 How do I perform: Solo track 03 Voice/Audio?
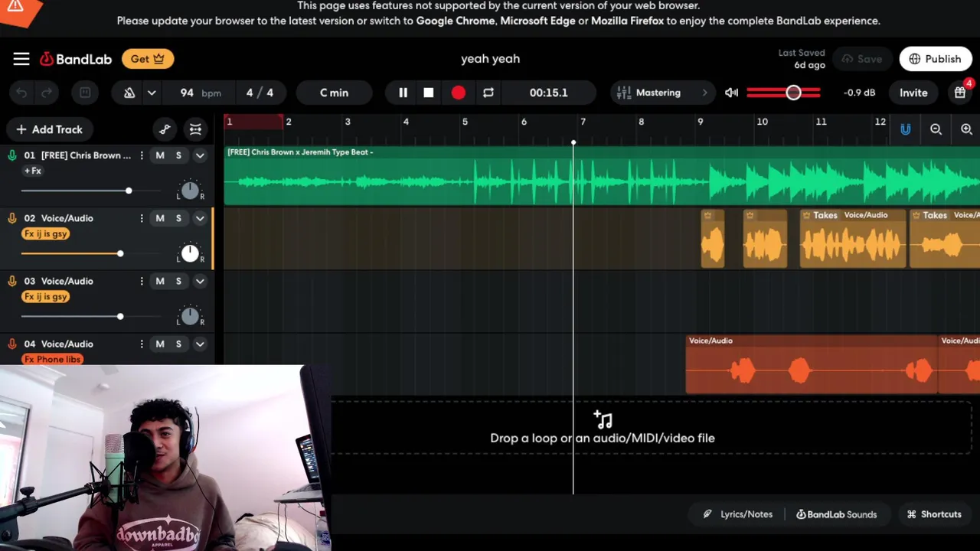(x=178, y=281)
